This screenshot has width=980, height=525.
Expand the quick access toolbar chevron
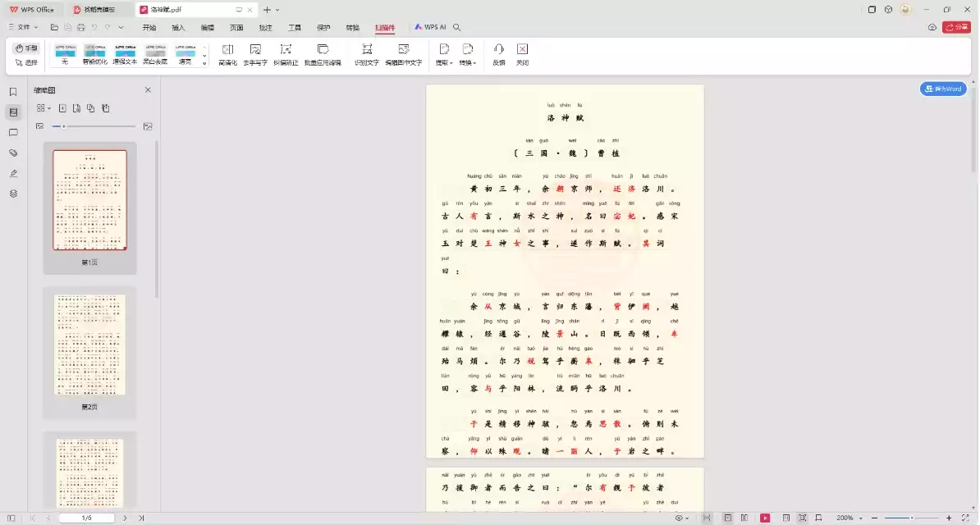121,28
